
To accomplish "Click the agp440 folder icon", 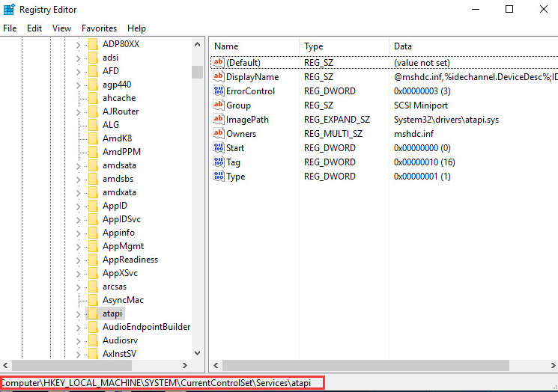I will coord(93,85).
